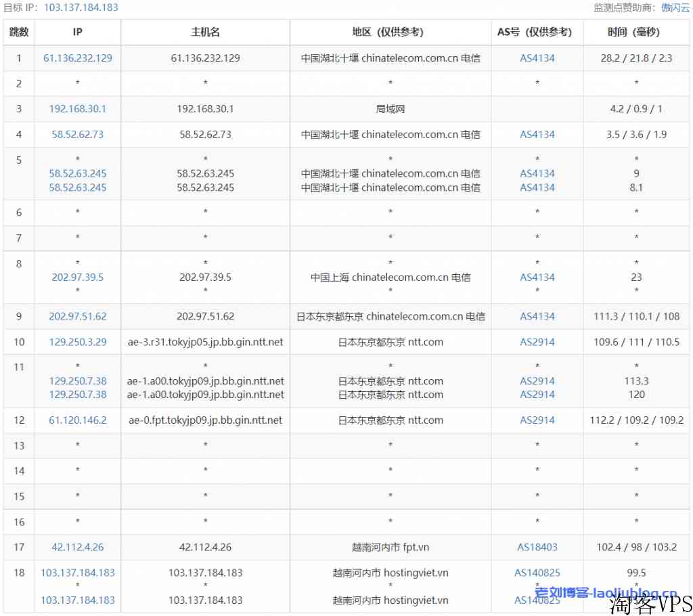The width and height of the screenshot is (693, 616).
Task: Click the IP column header
Action: click(x=77, y=32)
